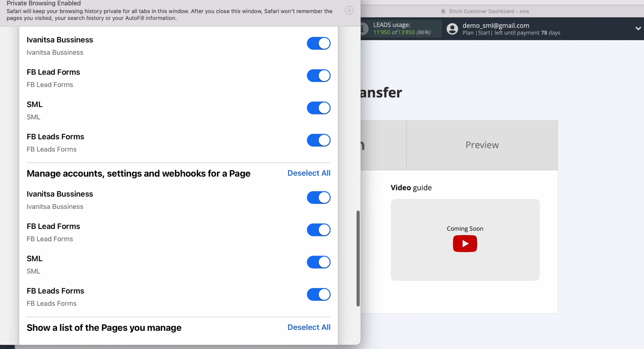Viewport: 644px width, 349px height.
Task: Click the Video guide heading
Action: point(411,188)
